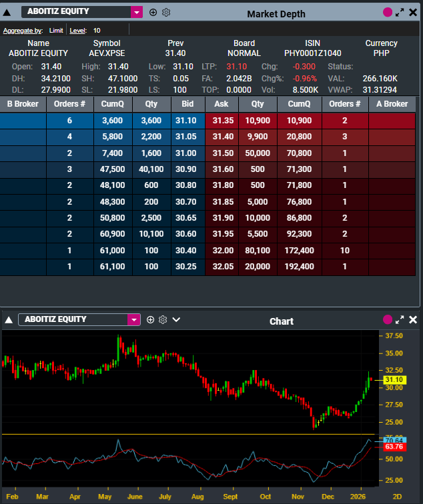Add symbol via plus icon in Chart
423x504 pixels.
click(x=150, y=319)
